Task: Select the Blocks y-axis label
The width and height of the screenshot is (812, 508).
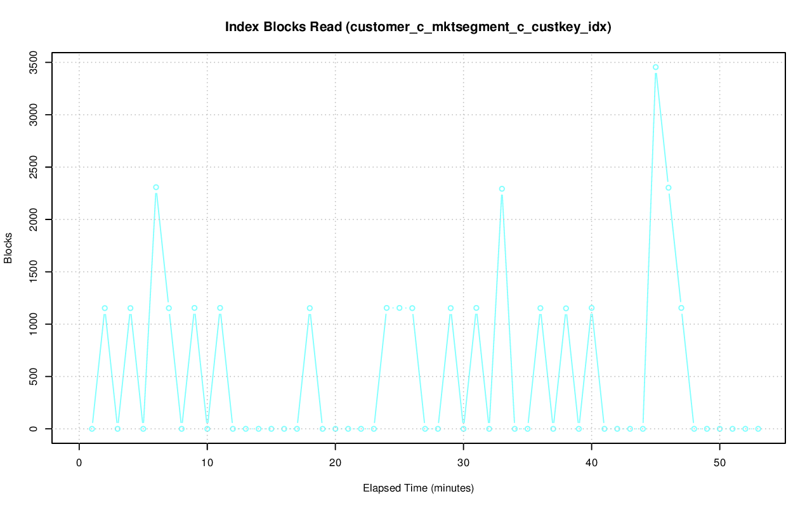Action: click(x=9, y=250)
